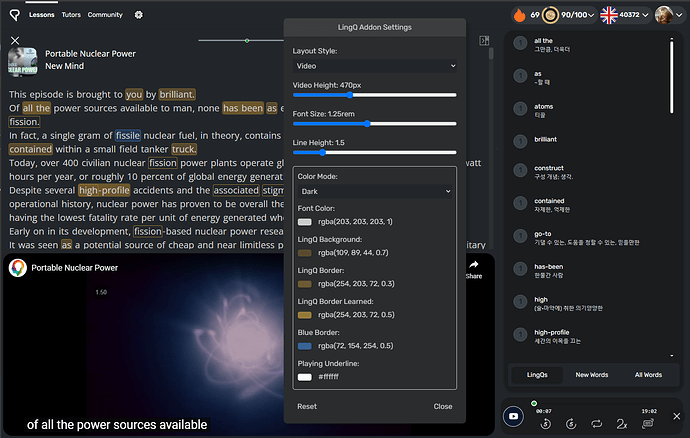This screenshot has width=690, height=438.
Task: Click the lesson progress dot marker
Action: click(247, 40)
